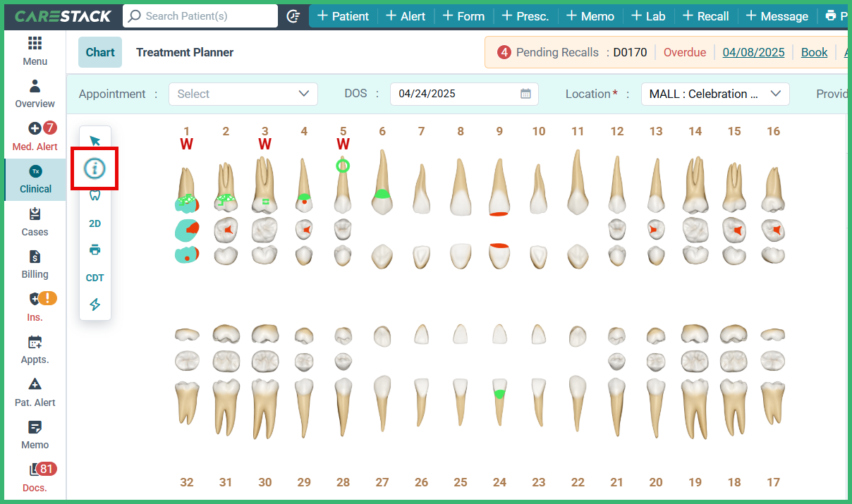Screen dimensions: 852x504
Task: Open the Docs section showing 81 items
Action: click(34, 477)
